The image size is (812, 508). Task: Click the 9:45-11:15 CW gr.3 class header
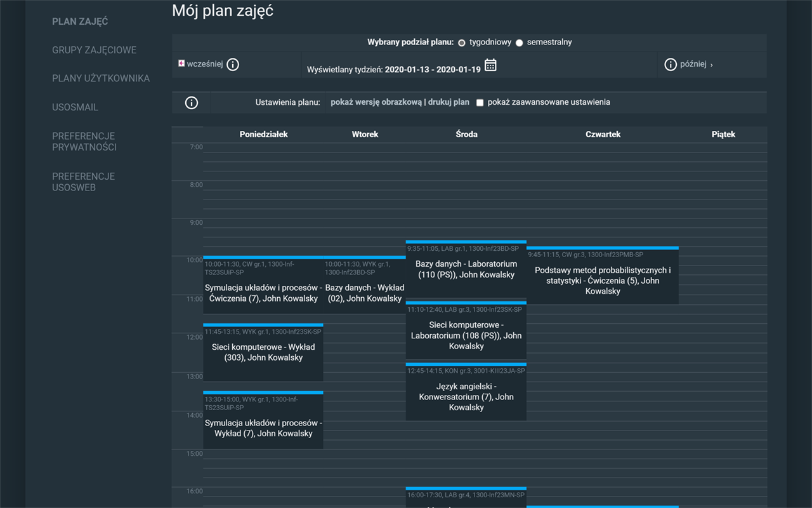586,255
